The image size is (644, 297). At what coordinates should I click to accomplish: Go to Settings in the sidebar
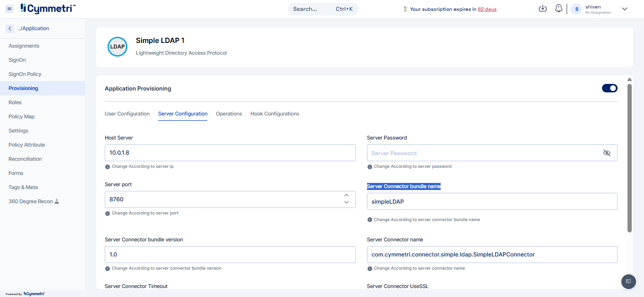(42, 131)
